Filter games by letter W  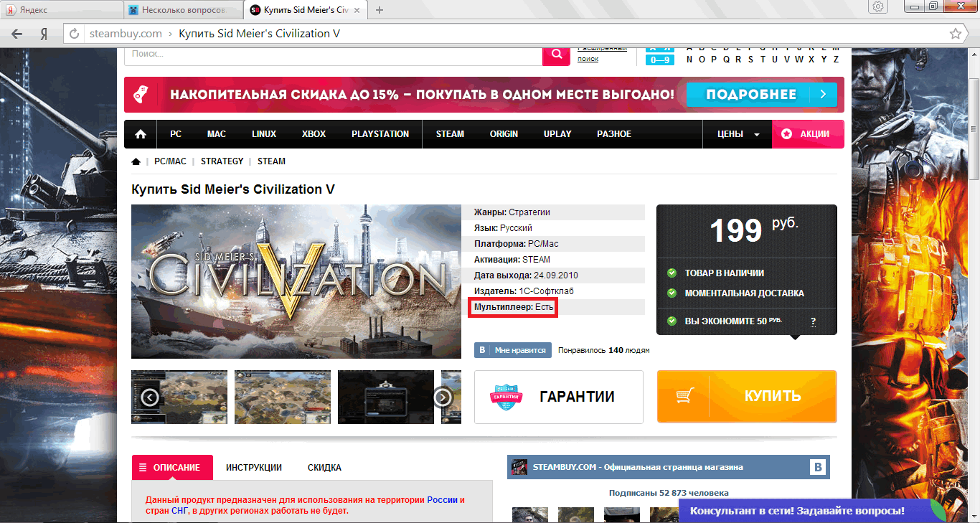click(x=799, y=60)
